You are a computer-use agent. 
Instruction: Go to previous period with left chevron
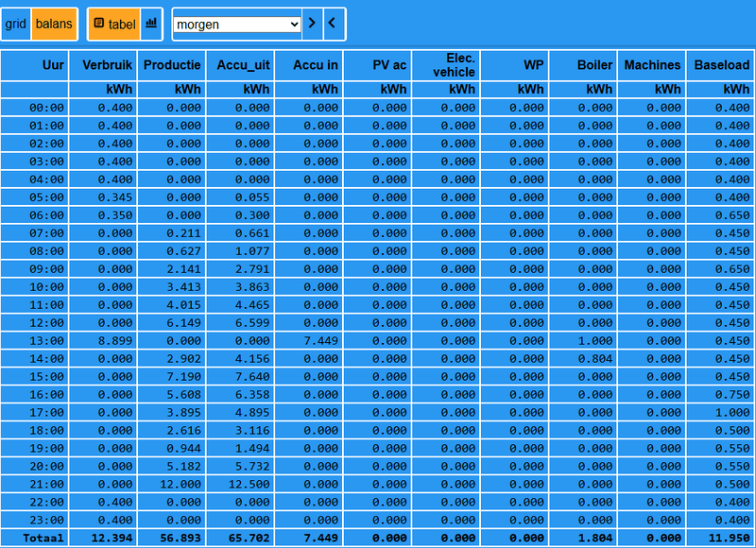[334, 24]
